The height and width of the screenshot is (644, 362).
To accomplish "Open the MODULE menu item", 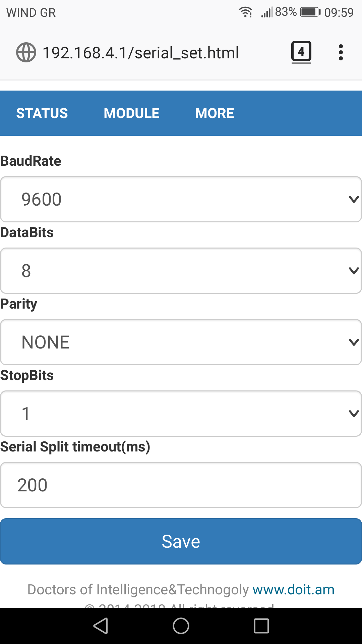I will [x=132, y=113].
